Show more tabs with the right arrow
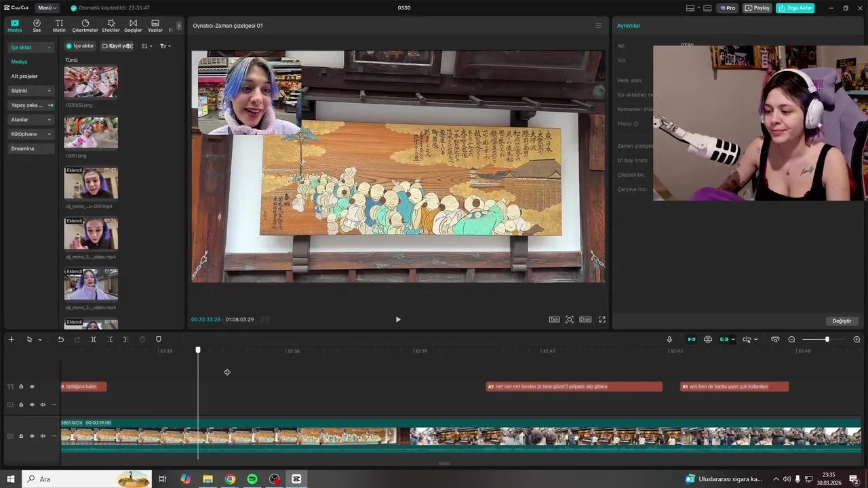 pyautogui.click(x=179, y=26)
